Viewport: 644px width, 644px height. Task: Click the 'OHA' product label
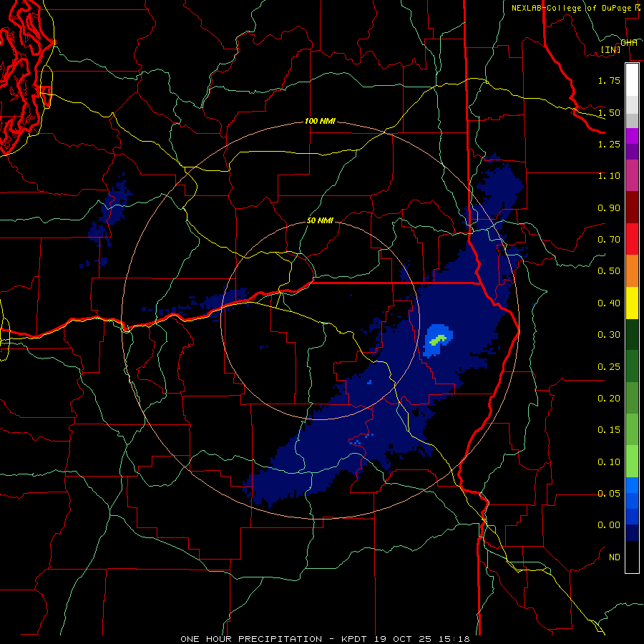click(629, 43)
